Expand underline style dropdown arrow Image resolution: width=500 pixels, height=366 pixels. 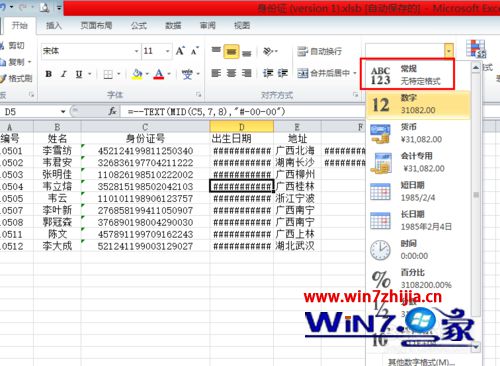(x=90, y=74)
